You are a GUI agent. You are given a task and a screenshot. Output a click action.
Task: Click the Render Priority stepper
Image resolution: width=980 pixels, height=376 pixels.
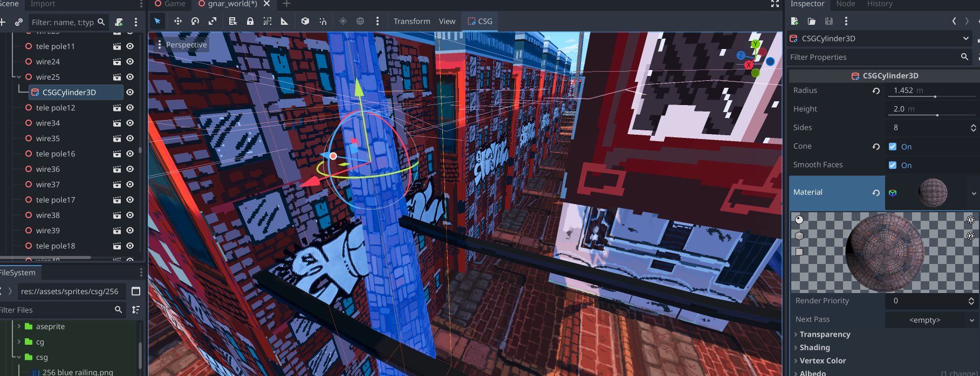click(971, 301)
